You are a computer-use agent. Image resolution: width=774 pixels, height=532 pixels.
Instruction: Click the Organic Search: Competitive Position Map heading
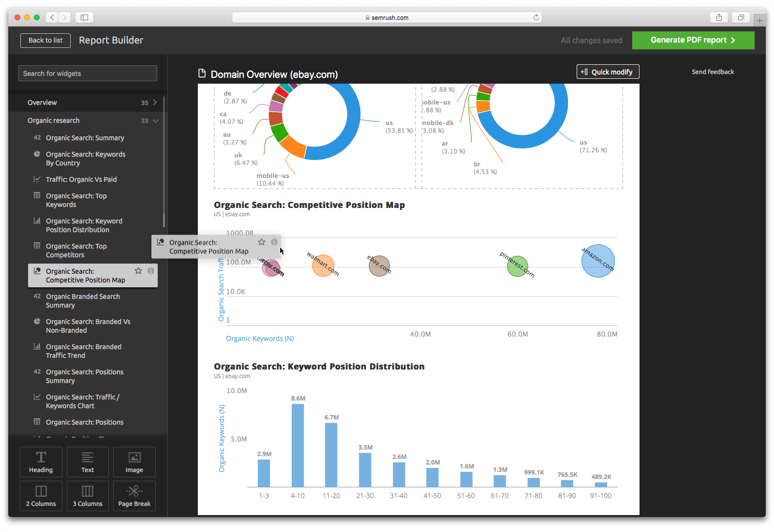point(310,205)
